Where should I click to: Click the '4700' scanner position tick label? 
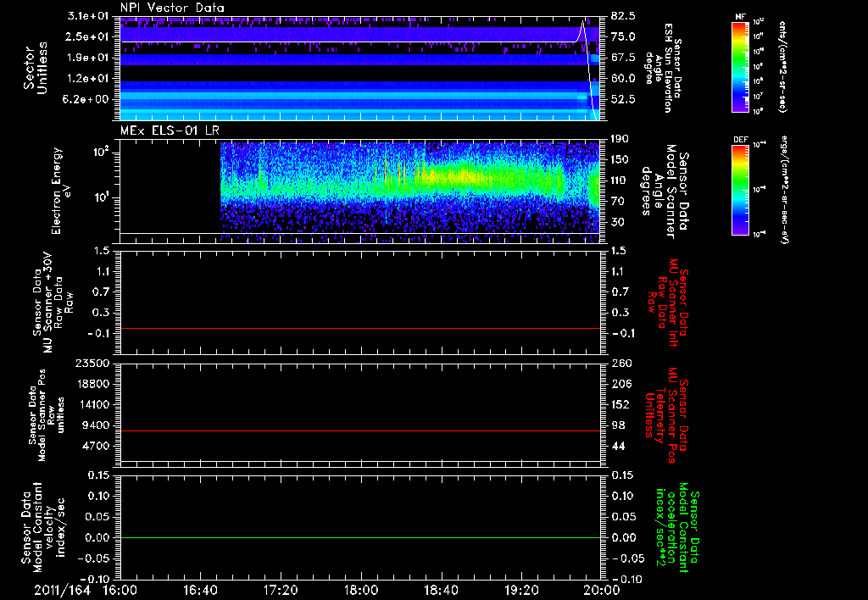point(97,446)
